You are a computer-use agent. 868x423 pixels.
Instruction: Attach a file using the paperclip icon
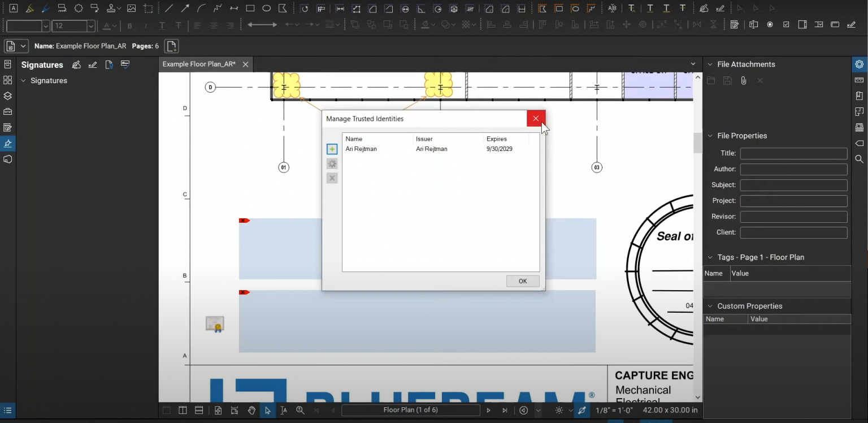coord(743,80)
